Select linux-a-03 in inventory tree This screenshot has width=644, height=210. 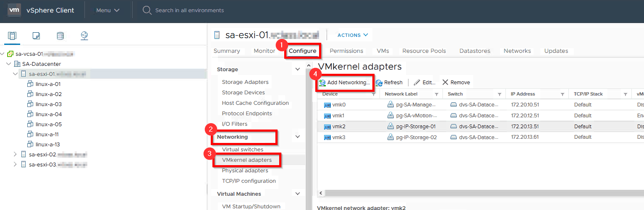point(49,104)
